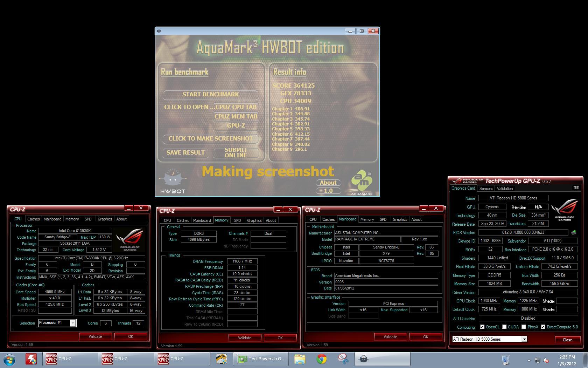Open the TechPowerUp GPU-Z taskbar button
588x368 pixels.
coord(261,359)
